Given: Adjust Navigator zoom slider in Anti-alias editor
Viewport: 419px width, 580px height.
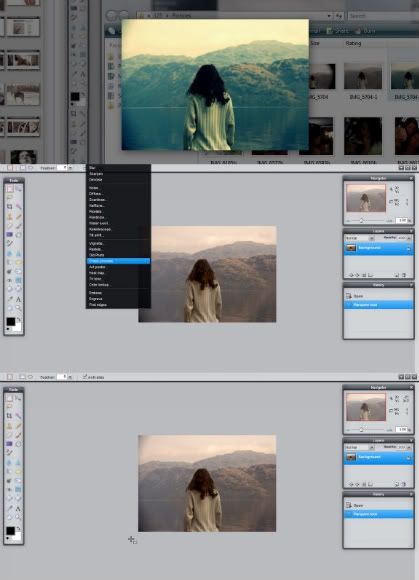Looking at the screenshot, I should [x=361, y=430].
